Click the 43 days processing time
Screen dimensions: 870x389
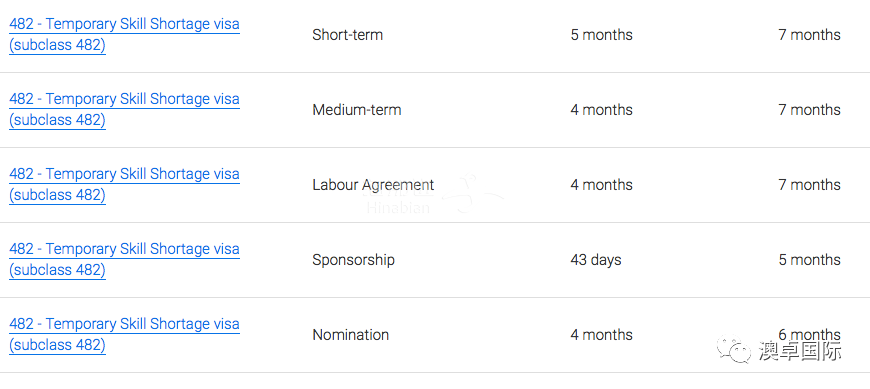tap(596, 260)
